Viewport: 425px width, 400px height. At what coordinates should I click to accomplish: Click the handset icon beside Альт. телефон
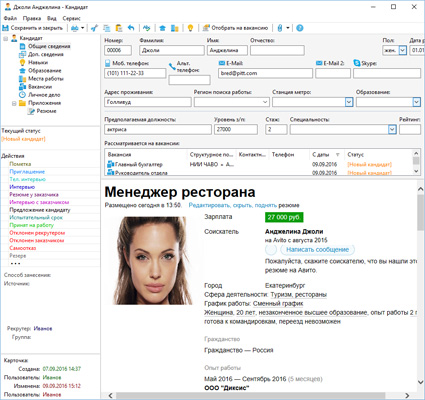click(172, 66)
